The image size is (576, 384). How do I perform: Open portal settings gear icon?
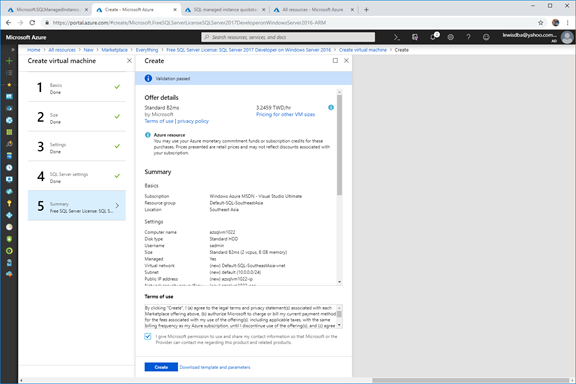450,37
